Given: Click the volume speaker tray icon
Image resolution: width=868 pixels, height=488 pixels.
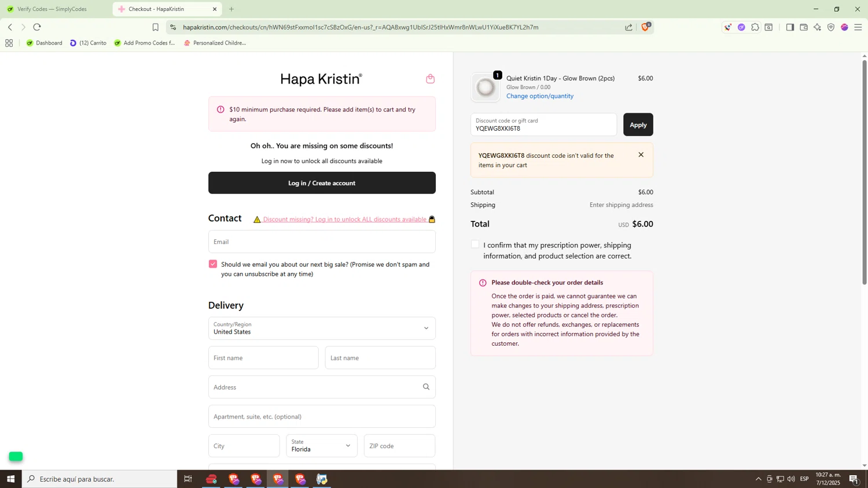Looking at the screenshot, I should (x=791, y=479).
